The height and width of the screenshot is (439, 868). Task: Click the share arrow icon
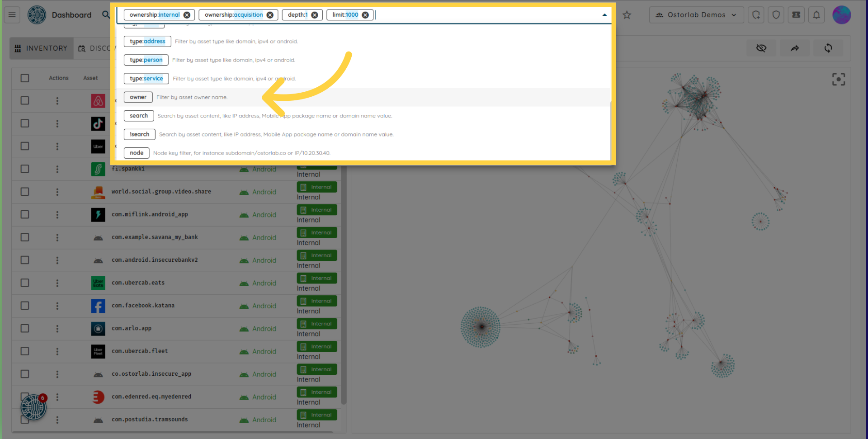[794, 48]
